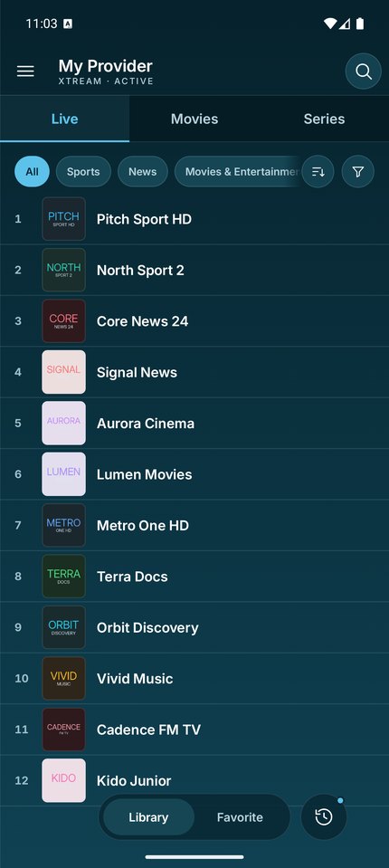This screenshot has width=389, height=868.
Task: Tap the search magnifier icon
Action: tap(363, 72)
